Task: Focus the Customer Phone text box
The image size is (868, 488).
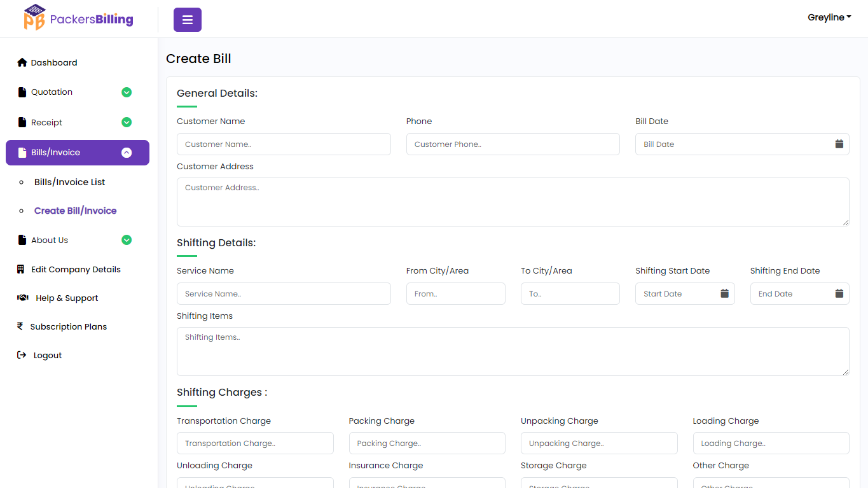Action: coord(513,144)
